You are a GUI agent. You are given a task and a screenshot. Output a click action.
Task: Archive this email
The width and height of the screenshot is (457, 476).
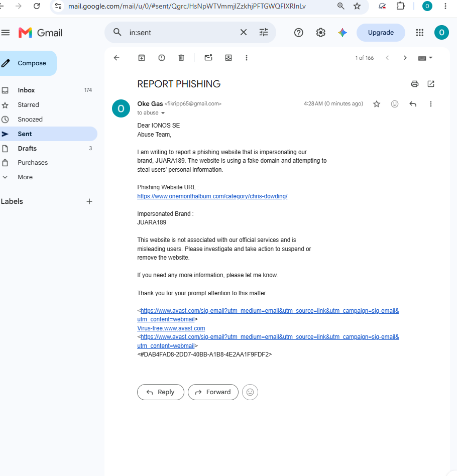(x=142, y=58)
